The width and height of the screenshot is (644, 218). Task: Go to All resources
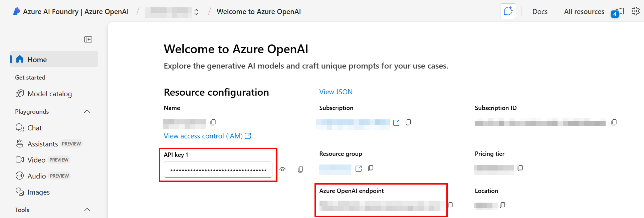click(584, 12)
